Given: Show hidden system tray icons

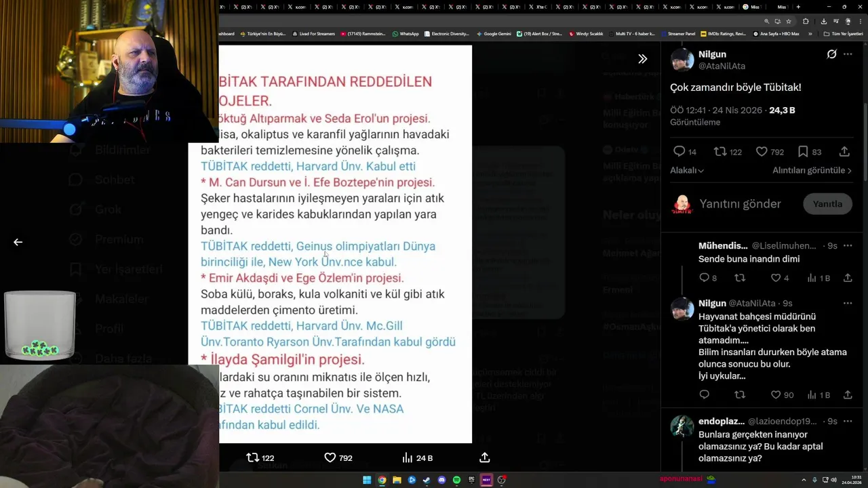Looking at the screenshot, I should (804, 480).
